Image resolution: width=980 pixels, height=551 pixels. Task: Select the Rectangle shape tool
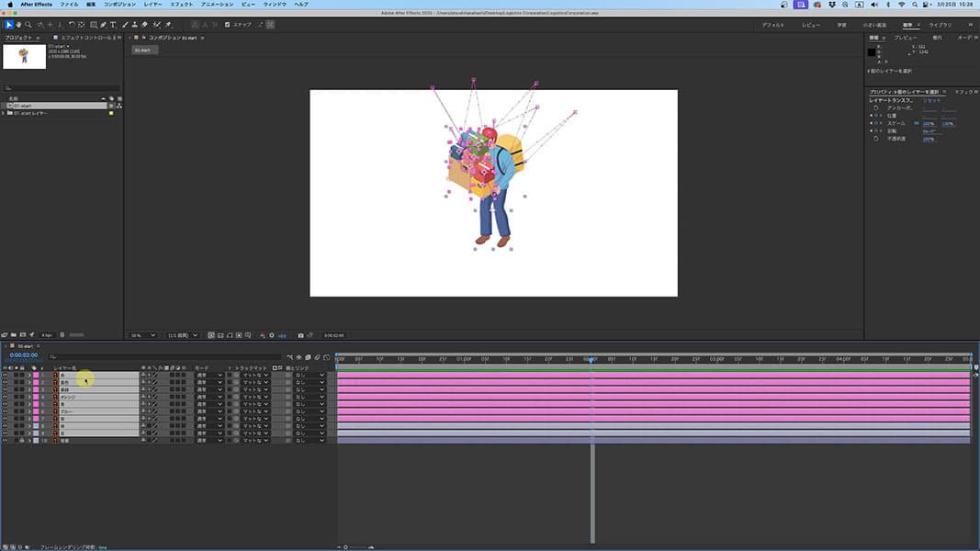(x=93, y=25)
